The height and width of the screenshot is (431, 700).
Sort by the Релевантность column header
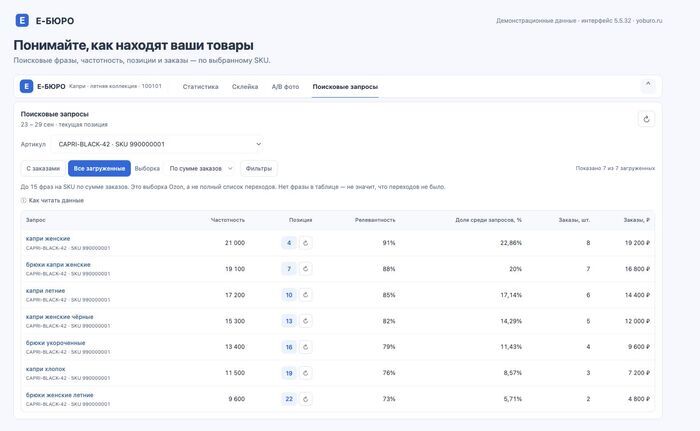tap(375, 220)
